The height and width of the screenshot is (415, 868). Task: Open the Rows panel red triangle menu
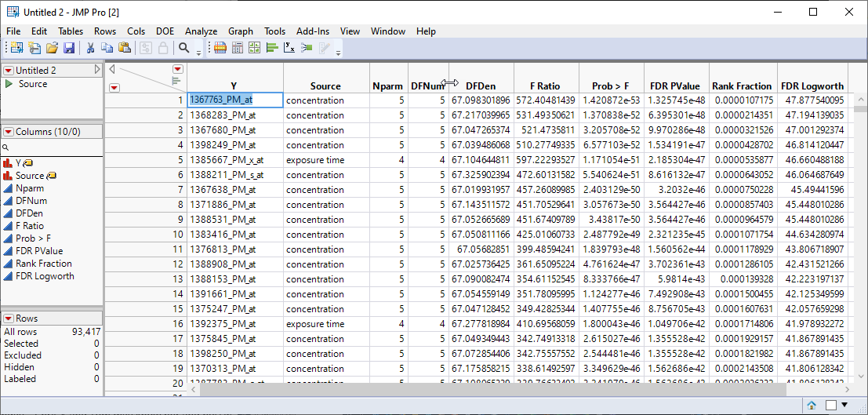tap(8, 319)
